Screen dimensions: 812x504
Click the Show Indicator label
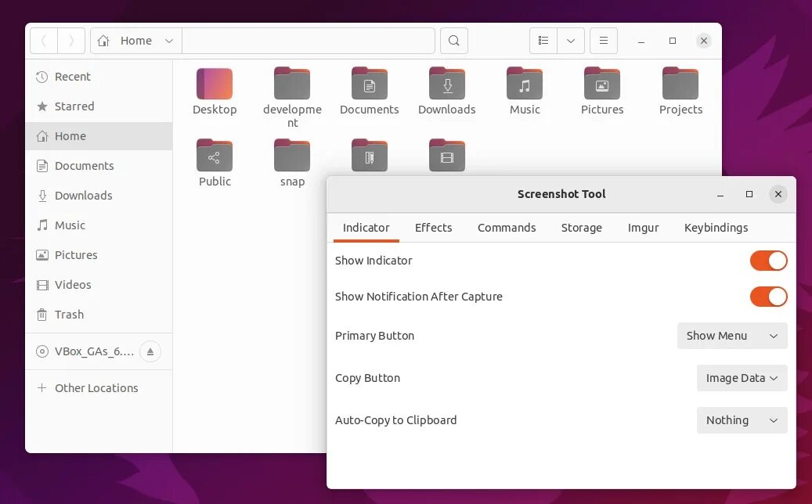click(x=374, y=261)
